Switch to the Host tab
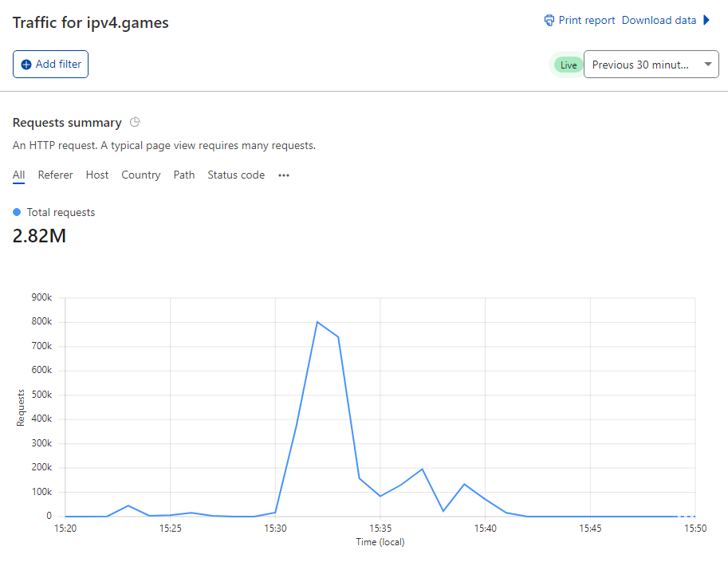 click(97, 175)
